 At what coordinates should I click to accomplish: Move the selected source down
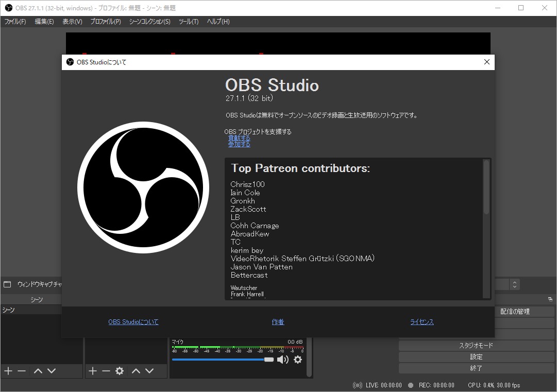149,371
